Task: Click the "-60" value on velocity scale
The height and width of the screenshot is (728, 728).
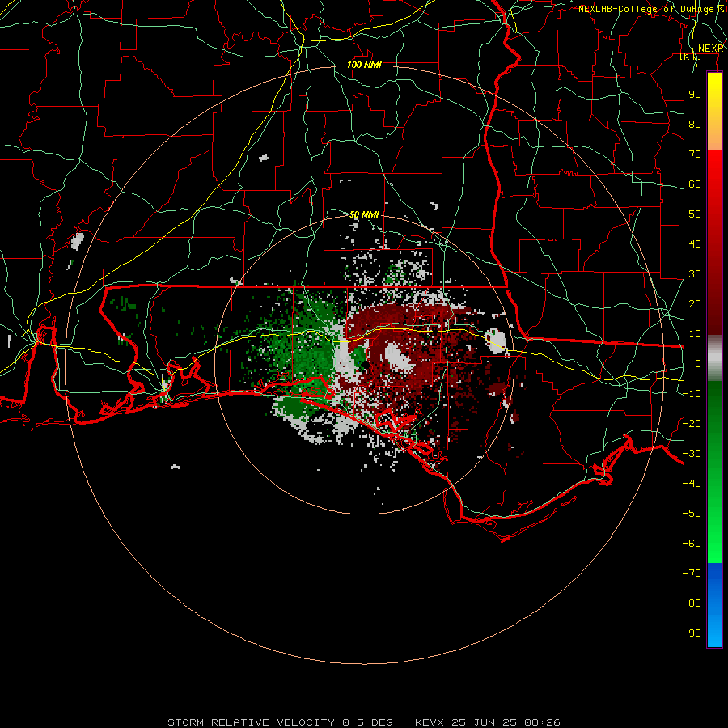Action: (692, 544)
